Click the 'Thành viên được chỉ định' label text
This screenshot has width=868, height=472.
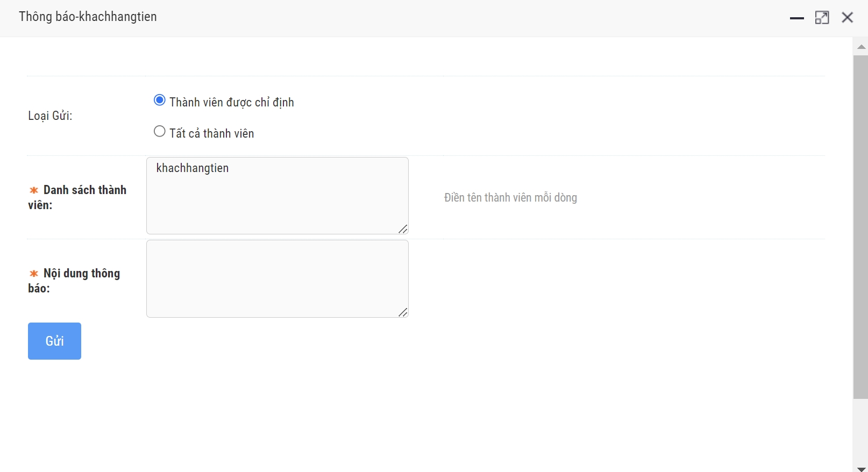231,102
